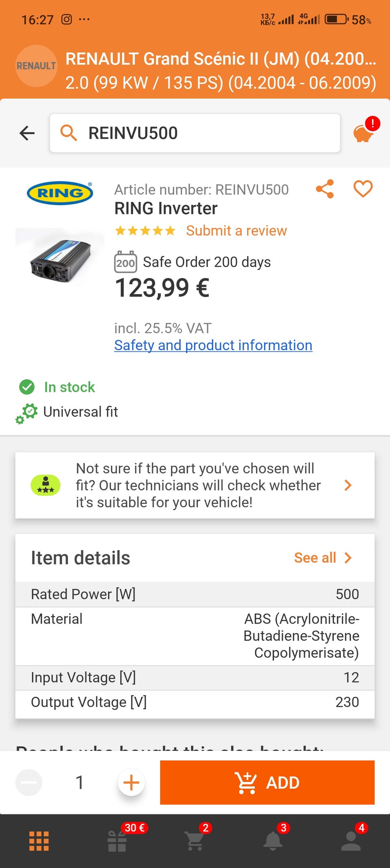Tap the REINVU500 search field
The image size is (390, 868).
(195, 133)
